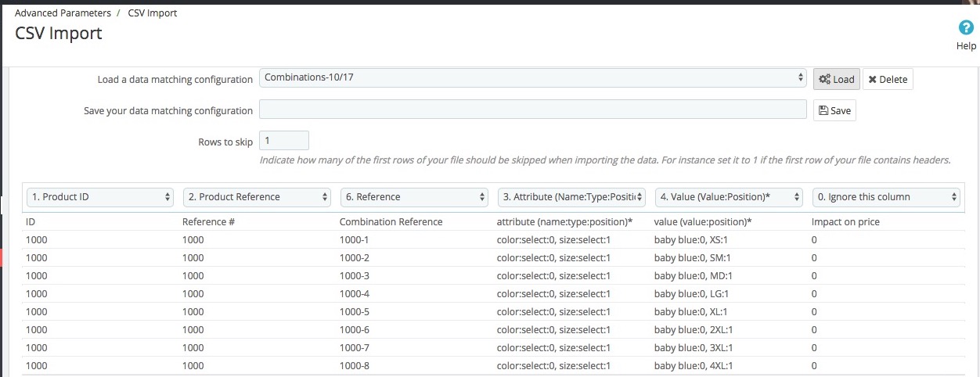Open the '0. Ignore this column' dropdown
980x377 pixels.
click(x=886, y=197)
